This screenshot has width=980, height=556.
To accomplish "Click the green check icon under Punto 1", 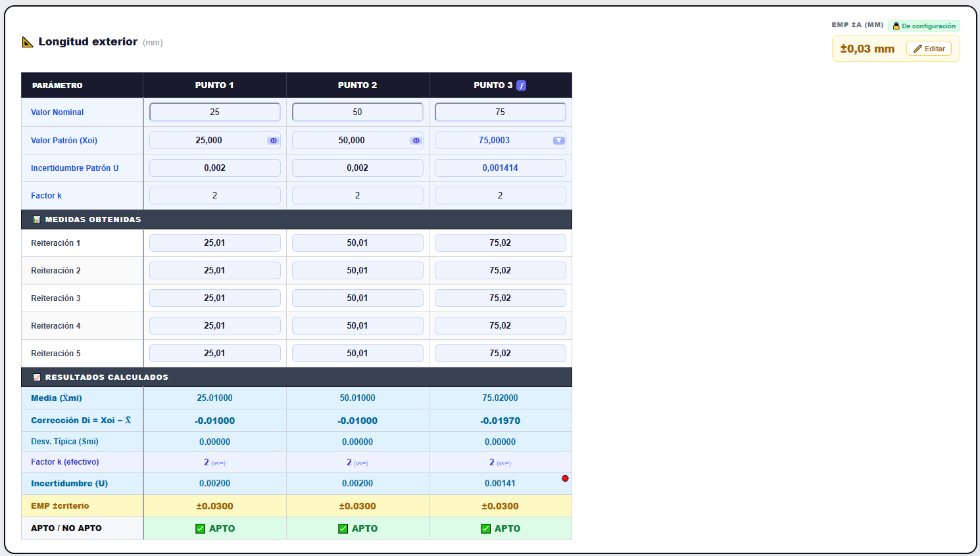I will coord(201,528).
